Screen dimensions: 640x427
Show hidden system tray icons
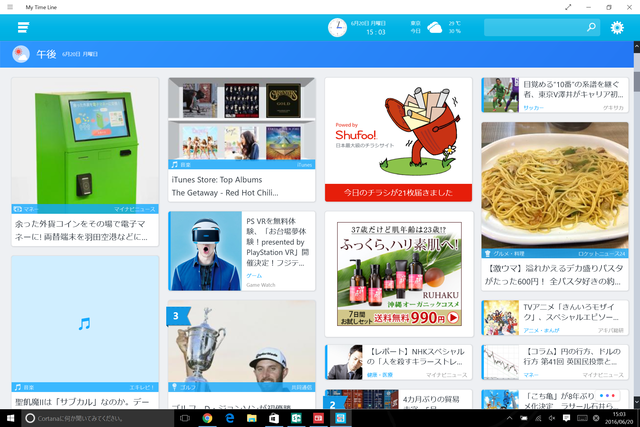coord(509,418)
